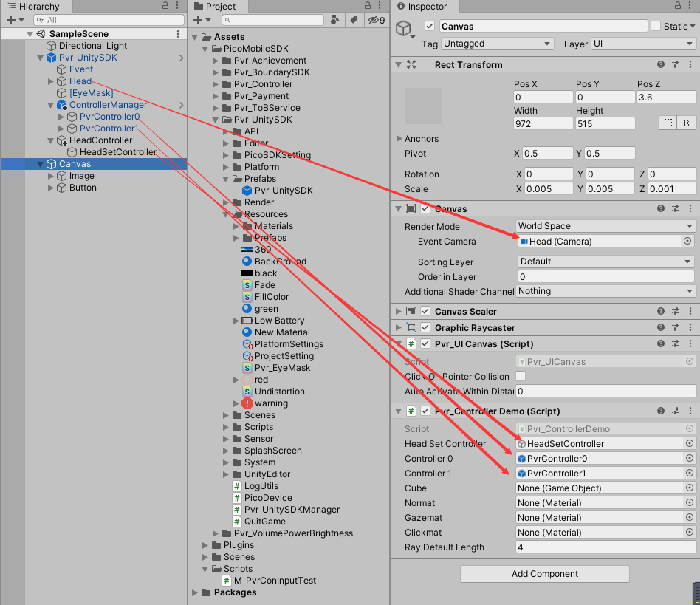Search by label in the Project panel
This screenshot has width=700, height=605.
click(354, 20)
